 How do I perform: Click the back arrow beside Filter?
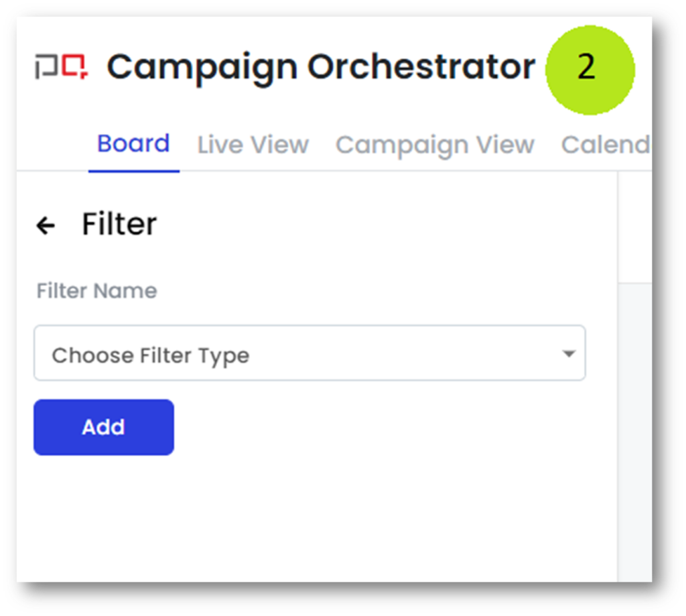(x=46, y=226)
